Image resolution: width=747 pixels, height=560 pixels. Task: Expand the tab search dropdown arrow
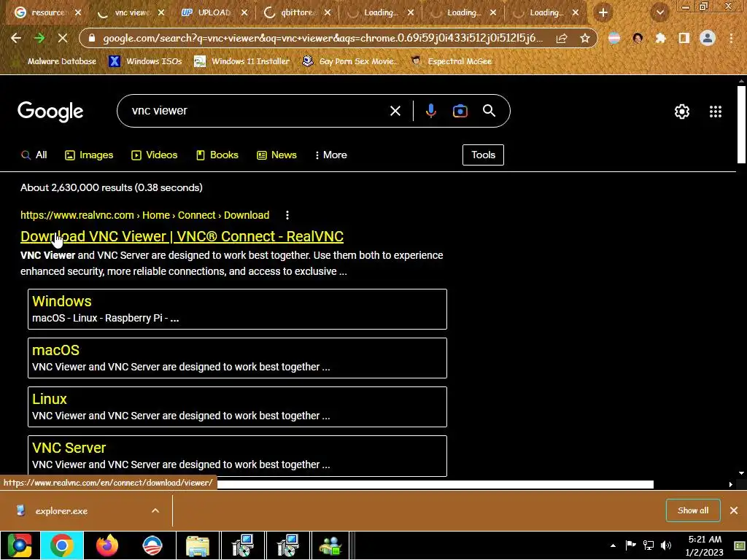[x=659, y=13]
